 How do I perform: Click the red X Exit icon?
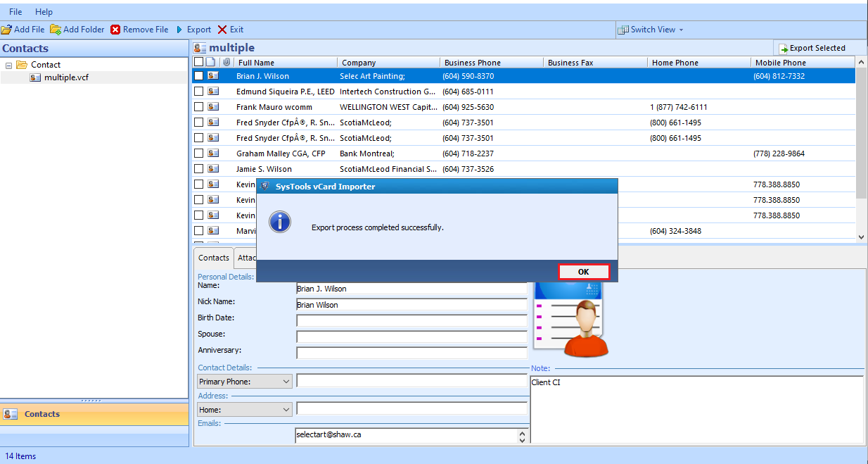222,30
